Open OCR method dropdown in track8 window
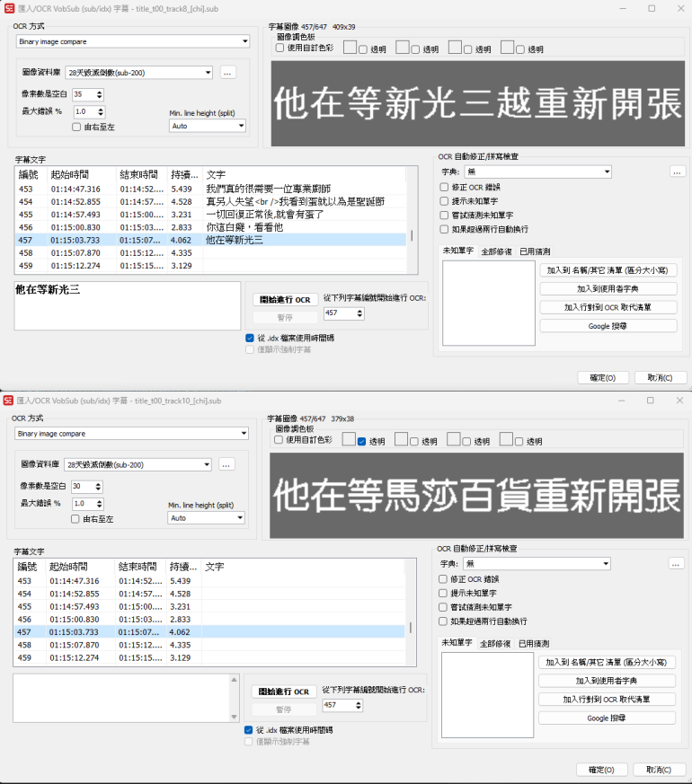This screenshot has width=692, height=784. 133,41
